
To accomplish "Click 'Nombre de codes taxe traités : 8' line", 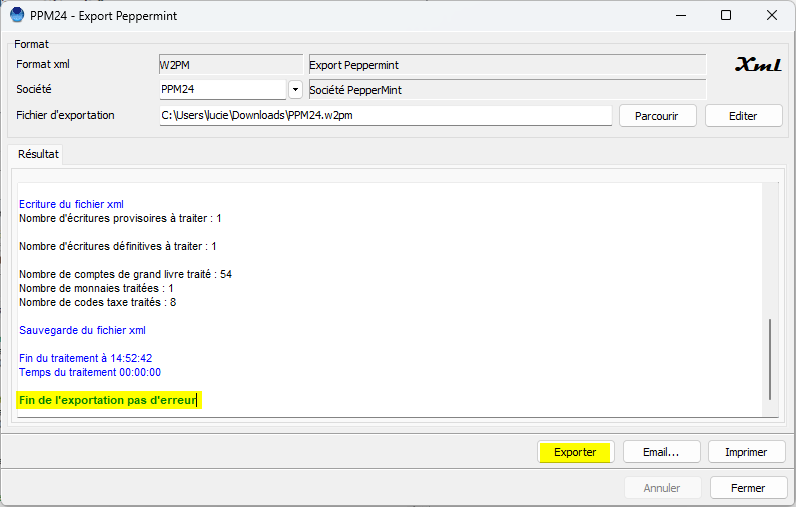I will pyautogui.click(x=97, y=302).
